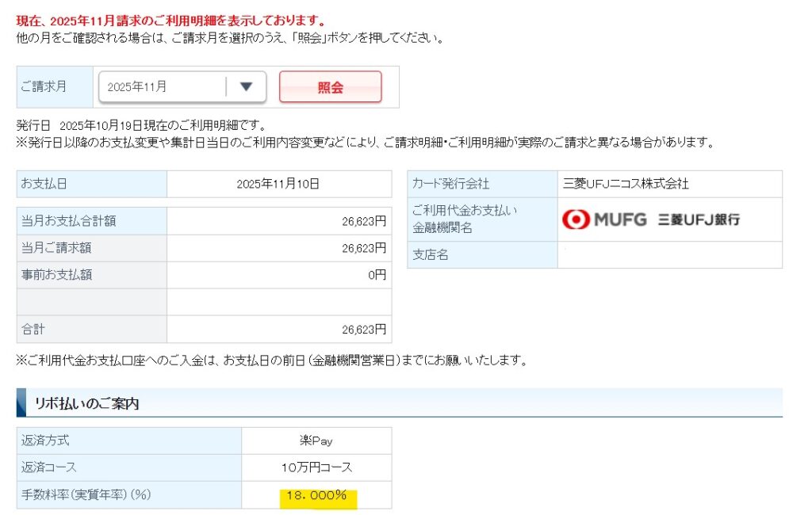Click the empty 支店名 value cell

tap(669, 255)
